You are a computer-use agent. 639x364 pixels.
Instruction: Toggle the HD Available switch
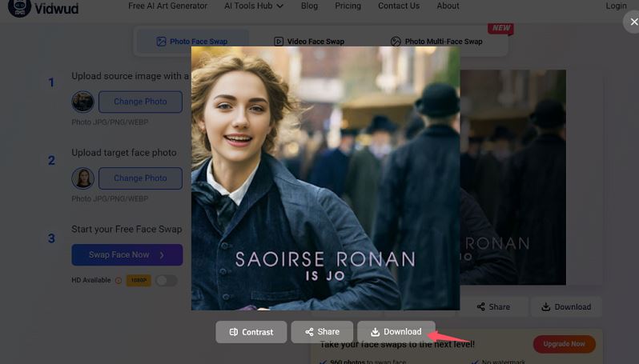[x=167, y=281]
